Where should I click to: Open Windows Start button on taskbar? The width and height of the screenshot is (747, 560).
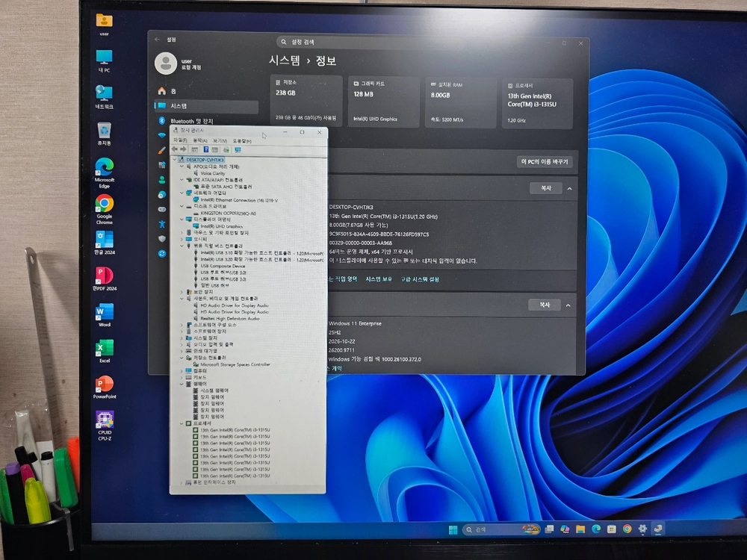(x=453, y=529)
